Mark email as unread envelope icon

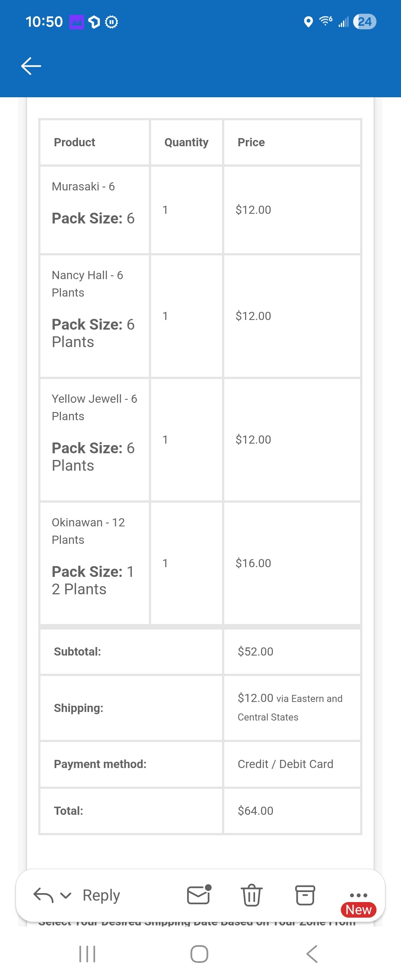pyautogui.click(x=199, y=895)
